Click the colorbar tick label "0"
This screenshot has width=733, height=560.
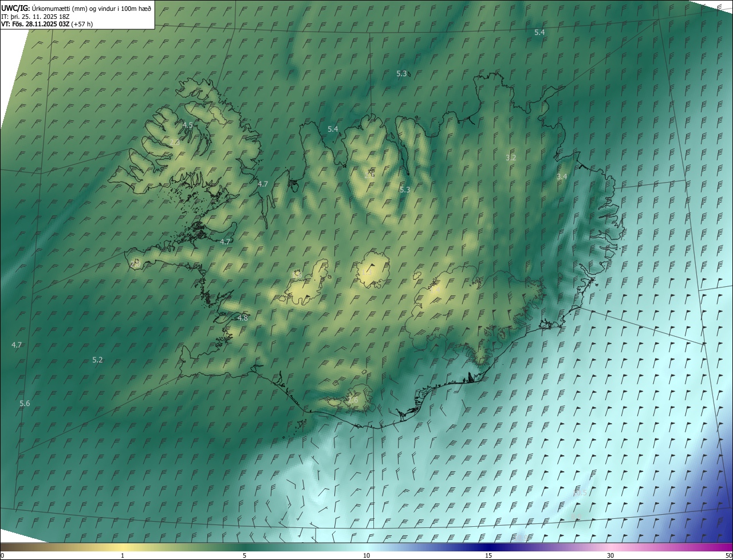point(2,556)
